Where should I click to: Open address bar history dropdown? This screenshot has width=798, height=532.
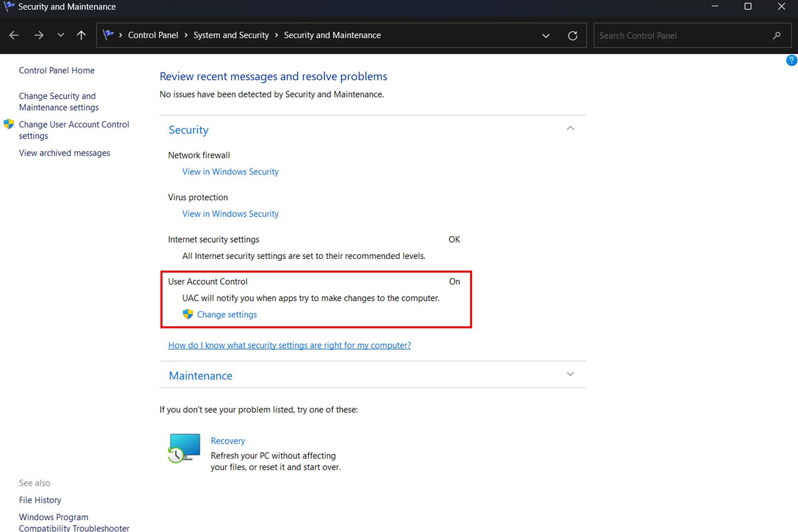(x=546, y=36)
